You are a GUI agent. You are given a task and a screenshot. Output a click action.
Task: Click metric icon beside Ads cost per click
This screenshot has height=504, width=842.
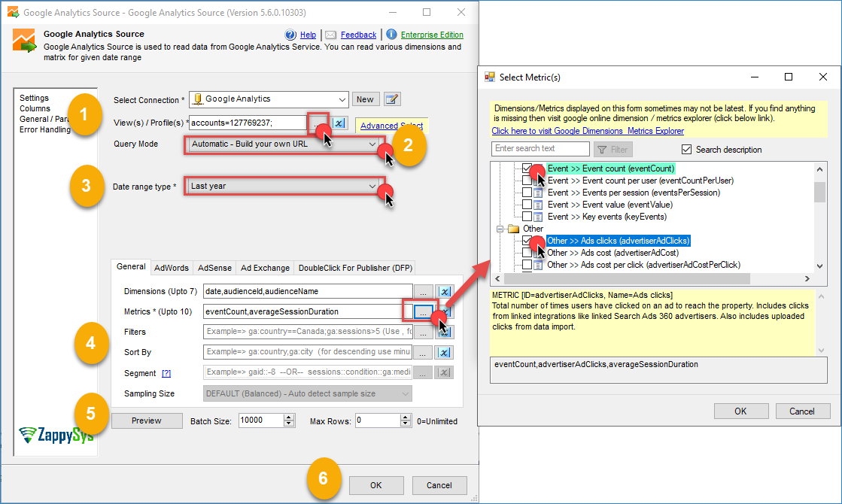(537, 265)
